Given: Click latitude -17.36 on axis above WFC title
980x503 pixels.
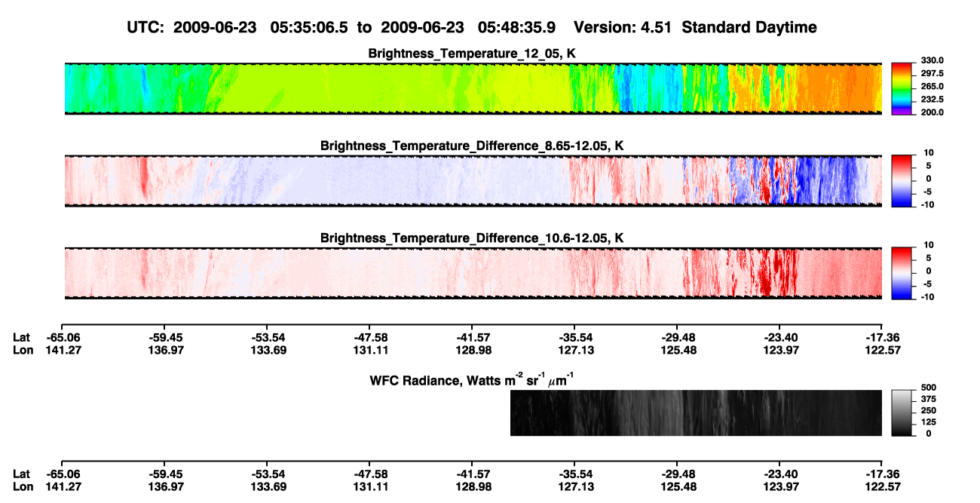Looking at the screenshot, I should point(883,337).
